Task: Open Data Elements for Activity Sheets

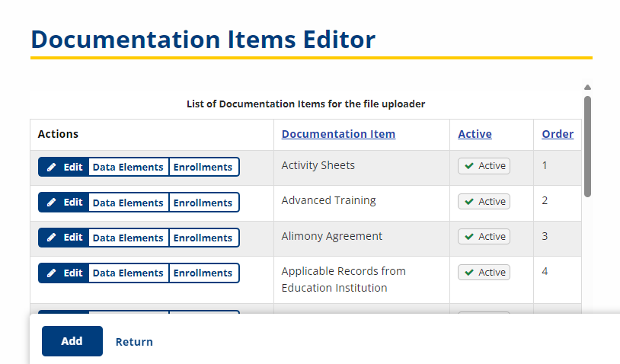Action: (x=128, y=168)
